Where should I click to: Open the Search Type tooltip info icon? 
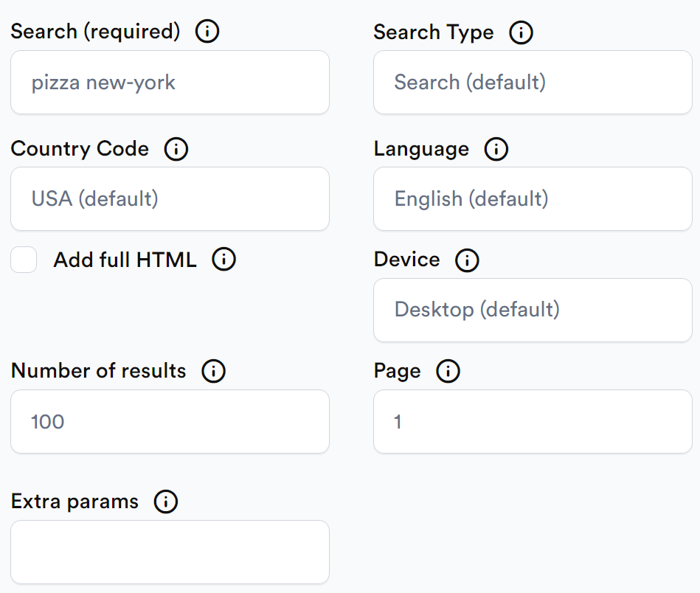coord(521,32)
